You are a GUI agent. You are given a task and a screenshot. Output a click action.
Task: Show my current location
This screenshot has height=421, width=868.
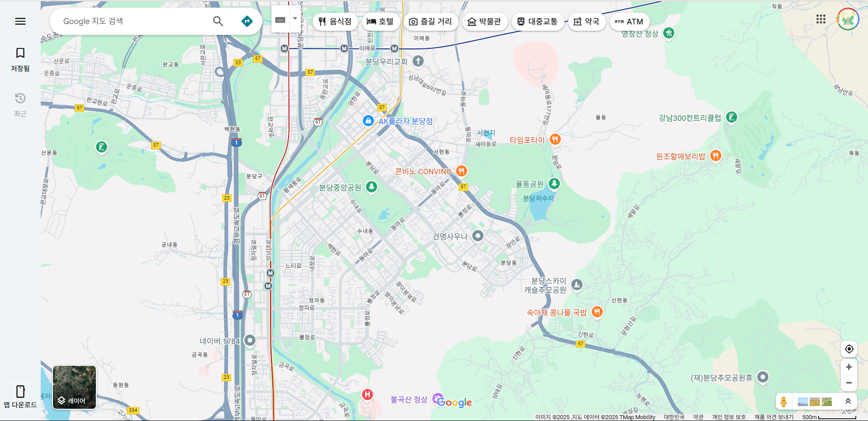849,349
